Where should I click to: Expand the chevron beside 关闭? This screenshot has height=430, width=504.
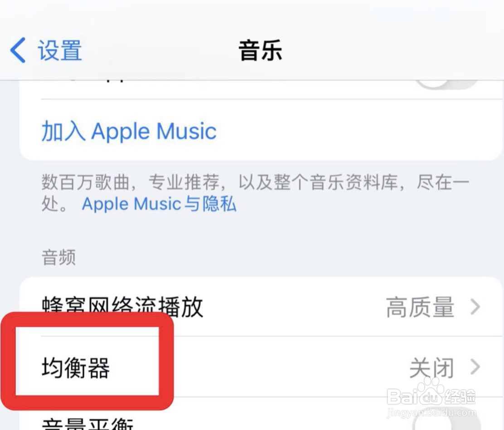(x=475, y=367)
